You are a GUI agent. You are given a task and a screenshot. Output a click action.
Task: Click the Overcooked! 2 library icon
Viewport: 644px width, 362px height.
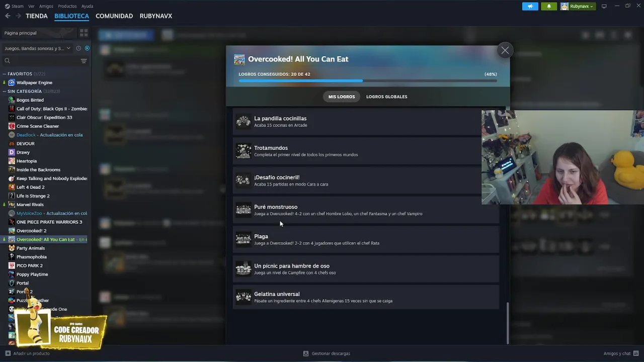pos(12,231)
